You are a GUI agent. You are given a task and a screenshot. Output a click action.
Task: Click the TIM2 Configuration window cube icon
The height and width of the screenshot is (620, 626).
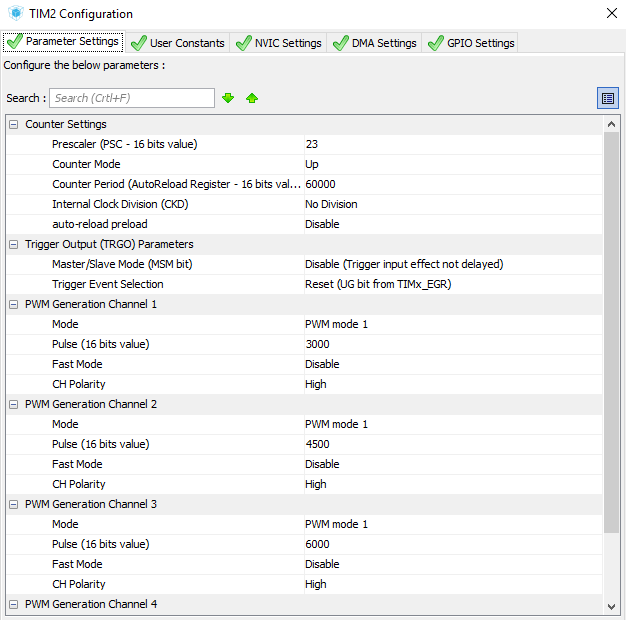(x=15, y=14)
